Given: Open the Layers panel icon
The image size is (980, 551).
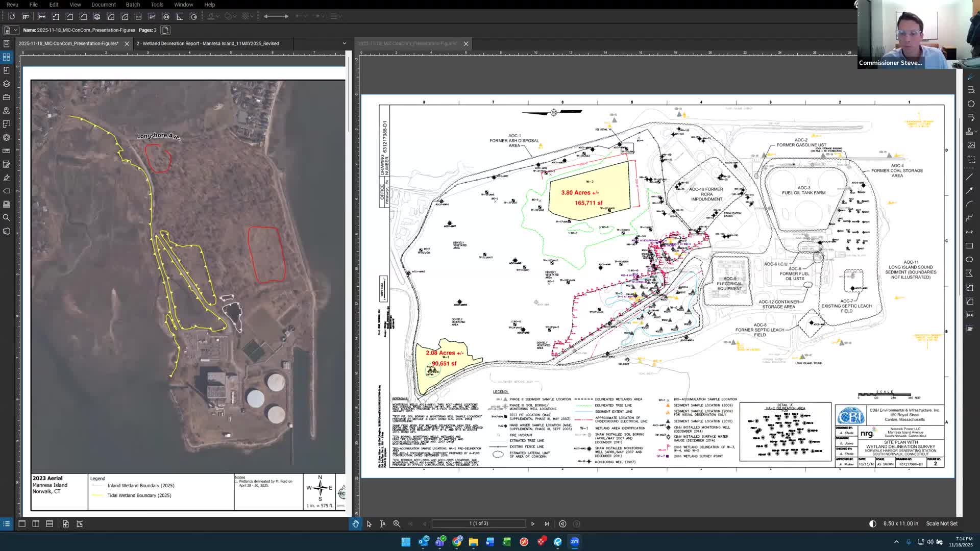Looking at the screenshot, I should (7, 84).
